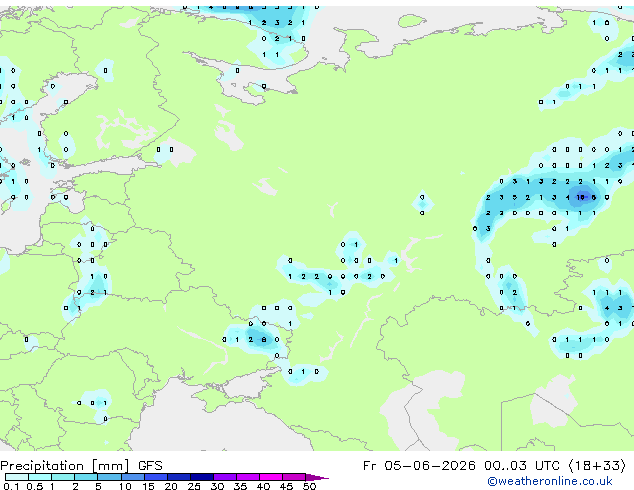Select the 15–20 mm legend swatch
Viewport: 634px width, 490px height.
(156, 477)
